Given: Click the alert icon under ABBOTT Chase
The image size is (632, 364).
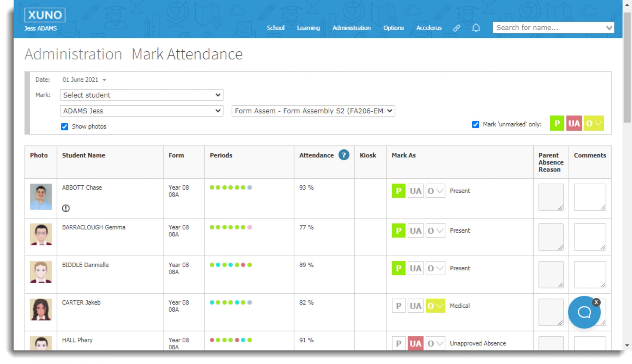Looking at the screenshot, I should click(66, 208).
